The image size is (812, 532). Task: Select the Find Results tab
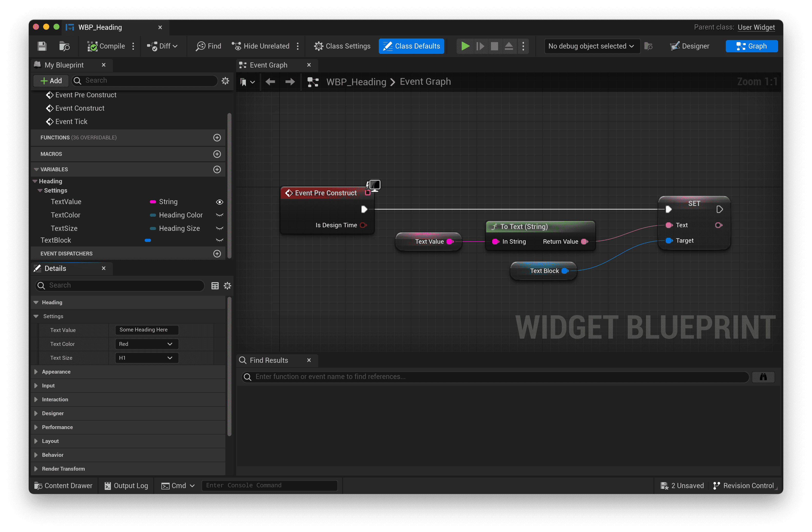click(268, 360)
